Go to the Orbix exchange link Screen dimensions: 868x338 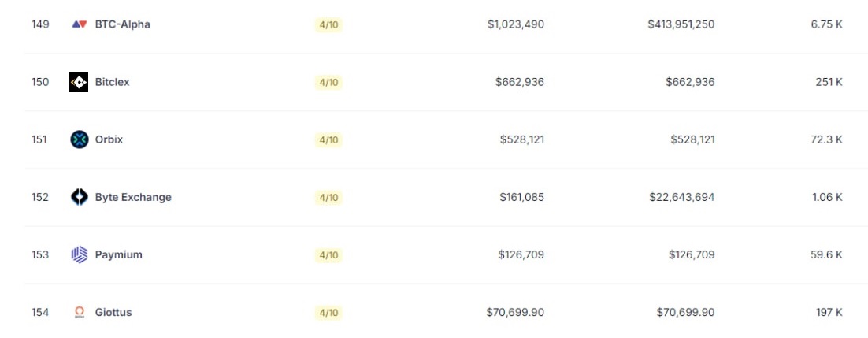pos(109,139)
